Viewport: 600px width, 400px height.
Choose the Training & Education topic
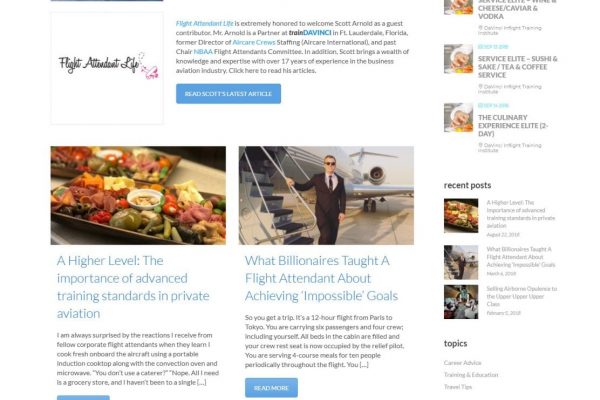[x=471, y=375]
